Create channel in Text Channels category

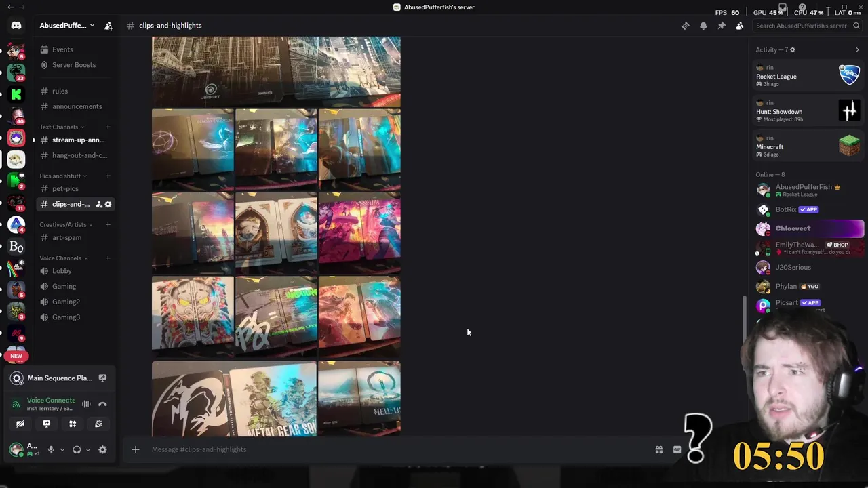pyautogui.click(x=107, y=127)
